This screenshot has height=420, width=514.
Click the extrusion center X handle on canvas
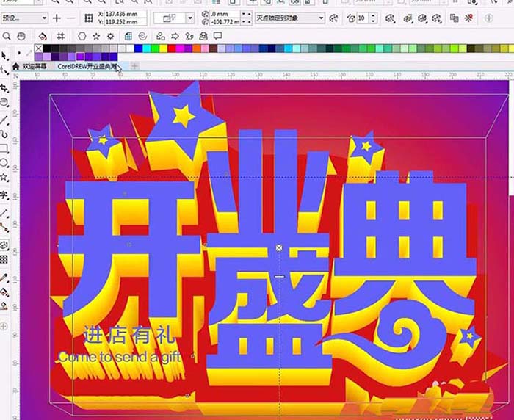coord(279,248)
